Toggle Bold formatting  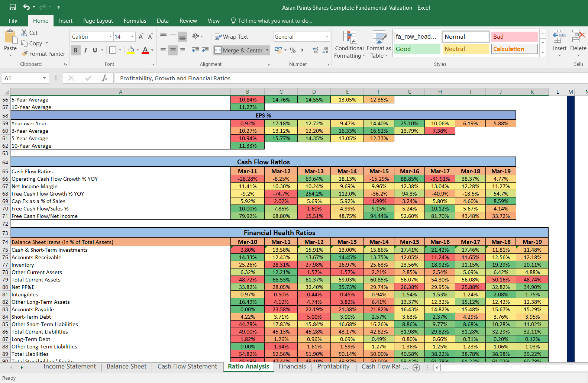75,50
